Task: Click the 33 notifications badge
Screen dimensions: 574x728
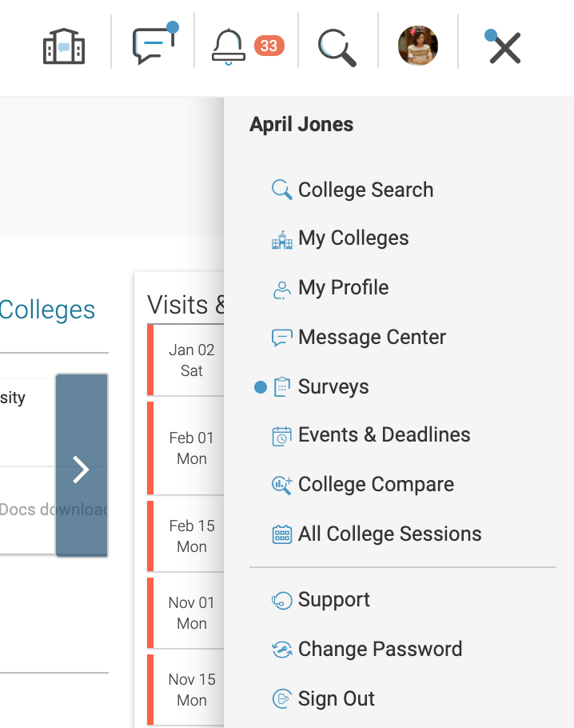Action: point(269,46)
